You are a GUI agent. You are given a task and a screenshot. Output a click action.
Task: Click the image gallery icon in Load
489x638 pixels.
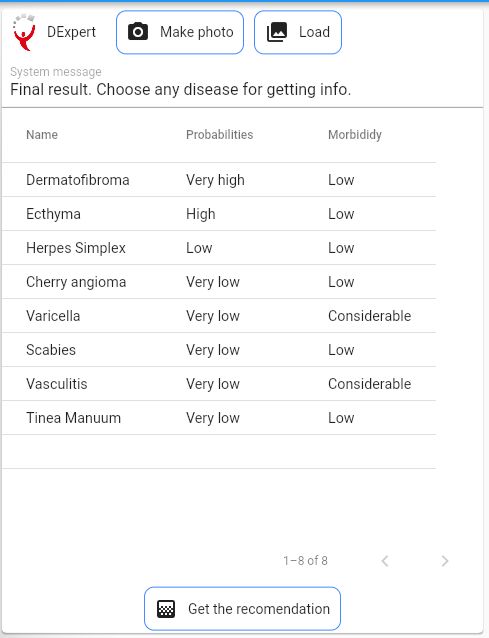point(277,32)
